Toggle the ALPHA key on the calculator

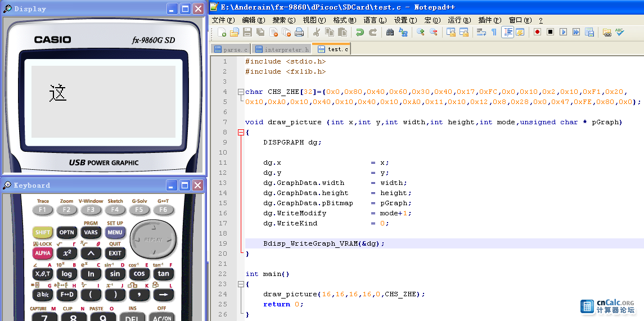(42, 254)
